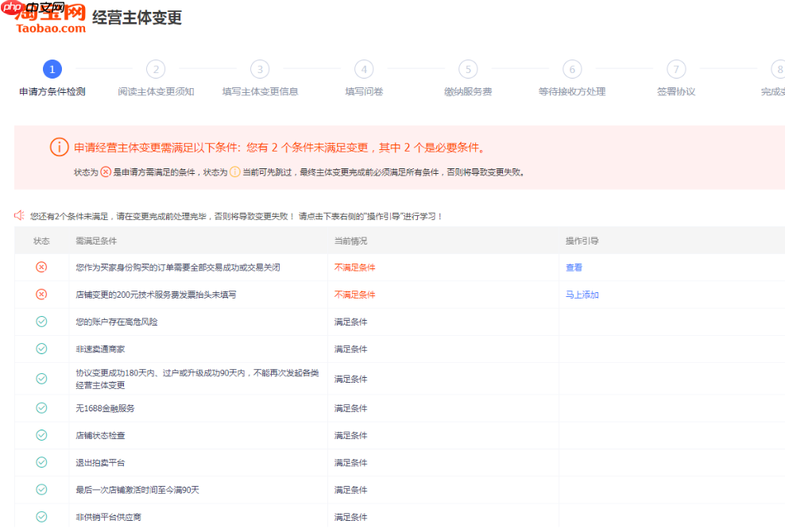Screen dimensions: 785x532
Task: Click green check icon for 非速卖通商家 row
Action: coord(41,349)
